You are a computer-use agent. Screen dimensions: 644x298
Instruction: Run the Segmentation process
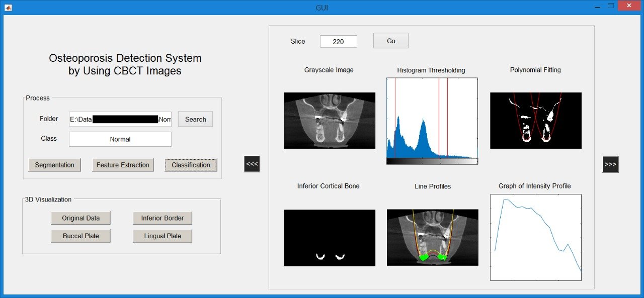pyautogui.click(x=54, y=165)
